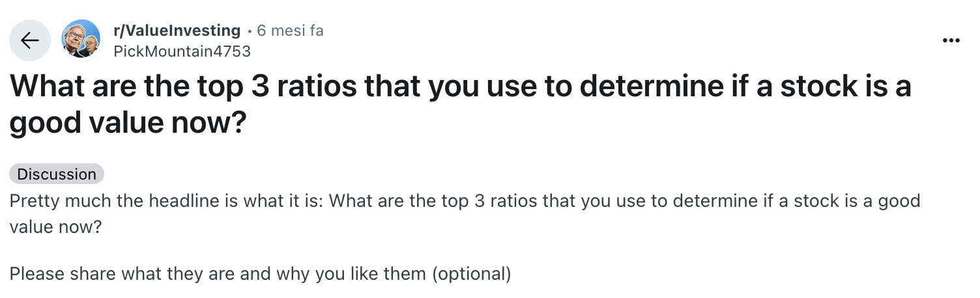Click the title's "good value now?" line
The image size is (980, 298).
point(127,124)
